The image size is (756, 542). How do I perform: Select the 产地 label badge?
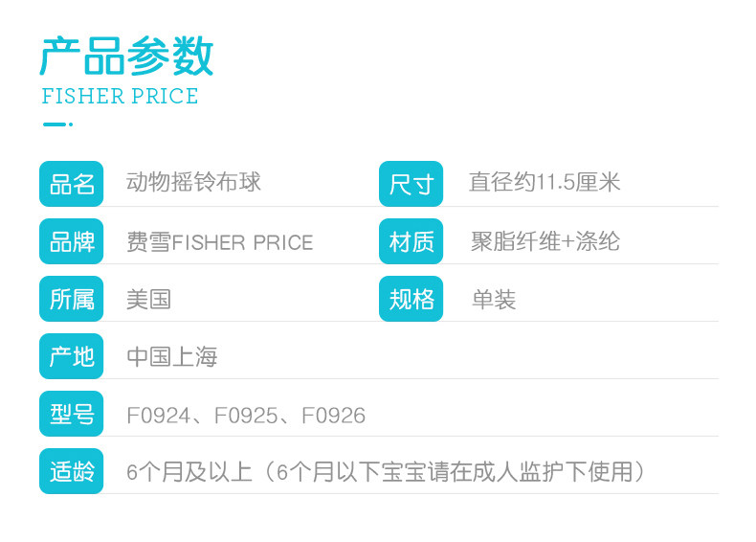pyautogui.click(x=72, y=356)
